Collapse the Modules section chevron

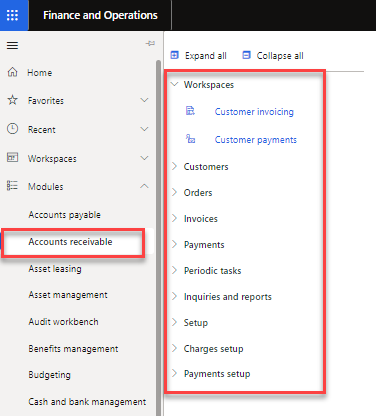(144, 186)
